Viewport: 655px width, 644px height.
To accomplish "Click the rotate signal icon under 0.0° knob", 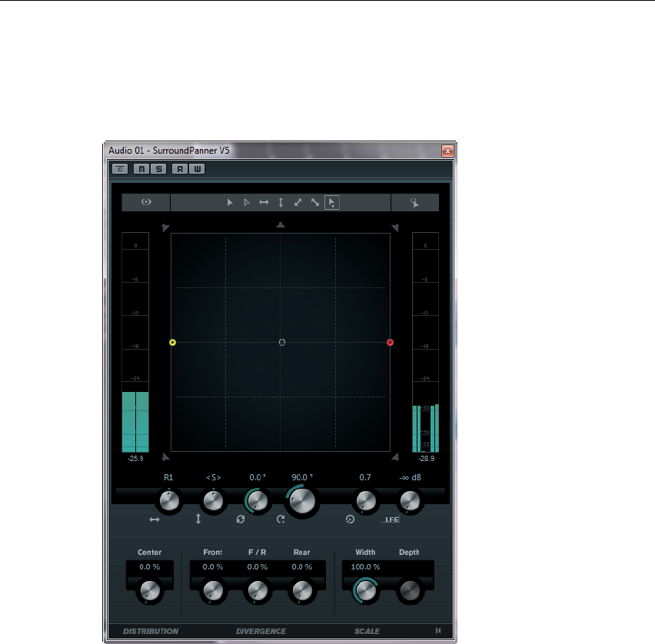I will (x=240, y=520).
